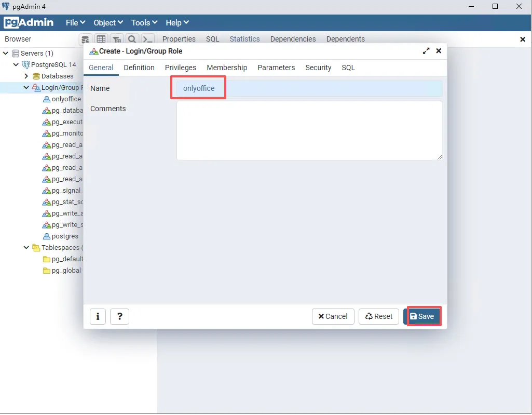Expand the Databases node
The height and width of the screenshot is (415, 532).
pyautogui.click(x=26, y=76)
